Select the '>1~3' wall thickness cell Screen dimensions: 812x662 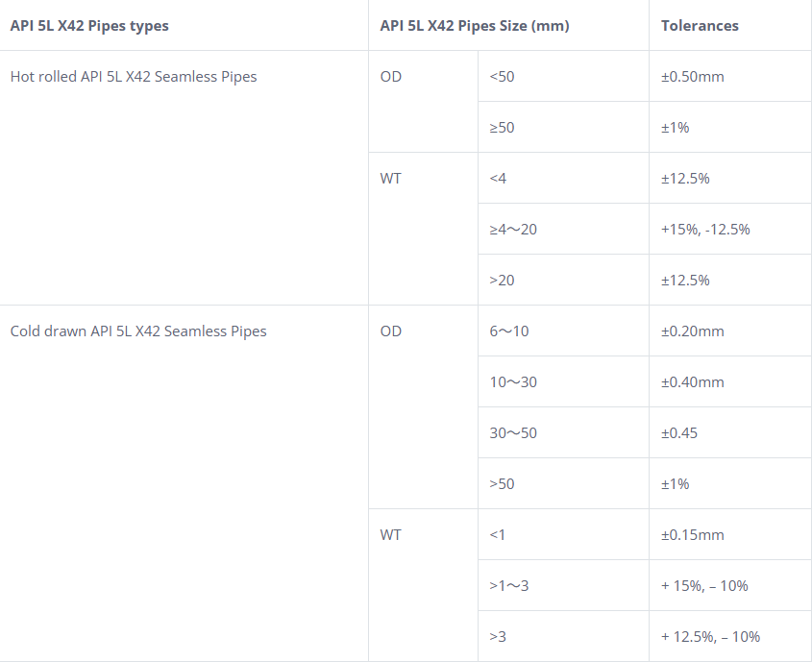tap(509, 586)
